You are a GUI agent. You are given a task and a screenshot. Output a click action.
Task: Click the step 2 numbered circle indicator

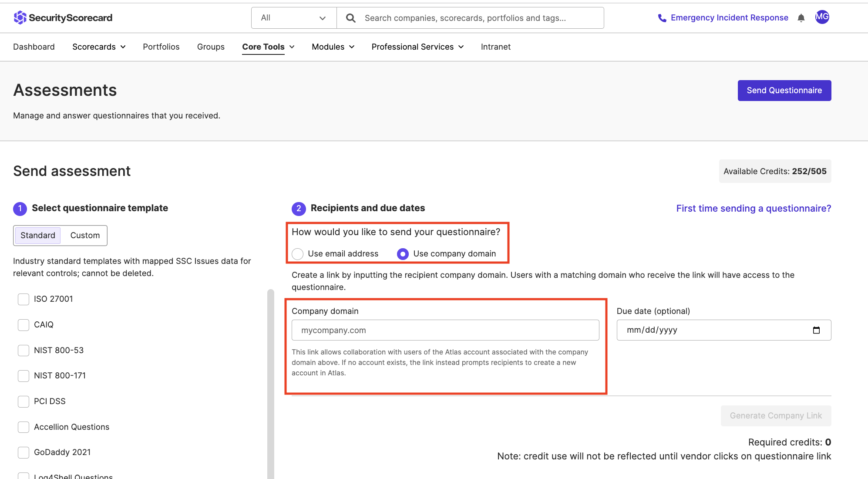pyautogui.click(x=299, y=209)
